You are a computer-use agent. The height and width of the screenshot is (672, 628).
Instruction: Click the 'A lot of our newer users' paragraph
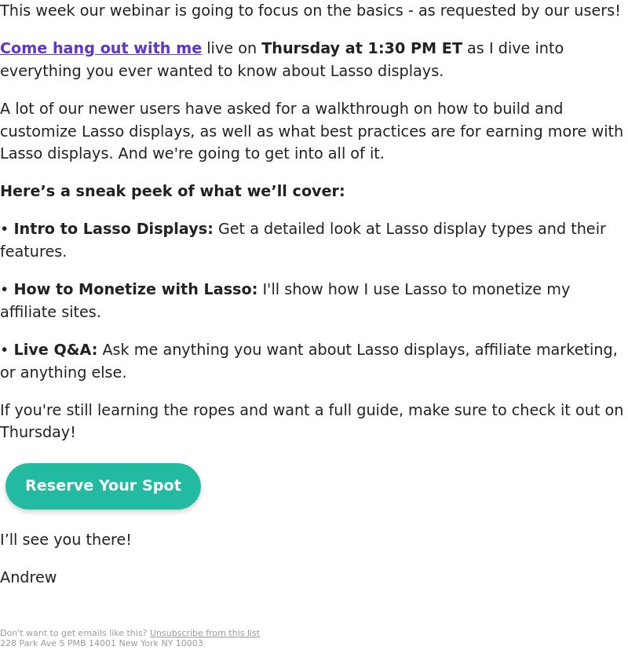coord(312,131)
